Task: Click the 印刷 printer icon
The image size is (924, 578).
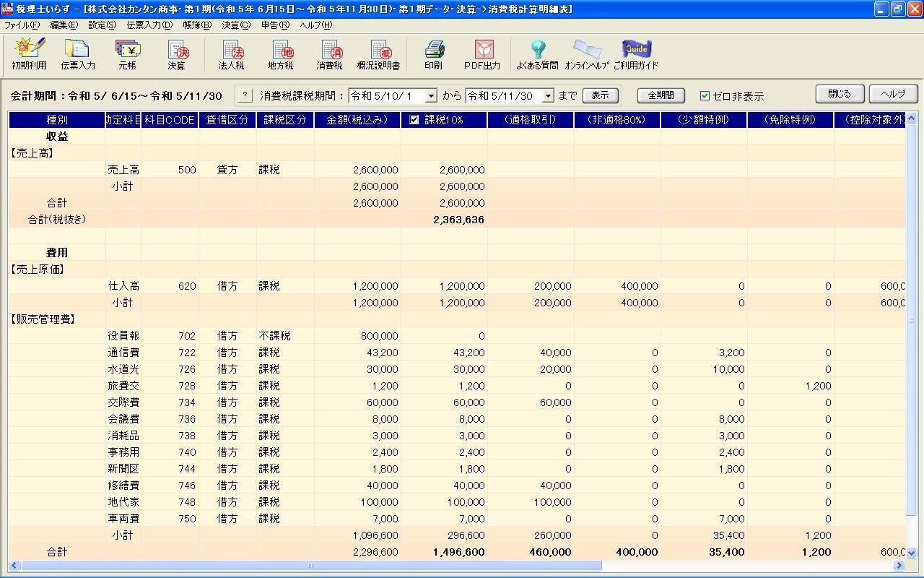Action: [433, 54]
